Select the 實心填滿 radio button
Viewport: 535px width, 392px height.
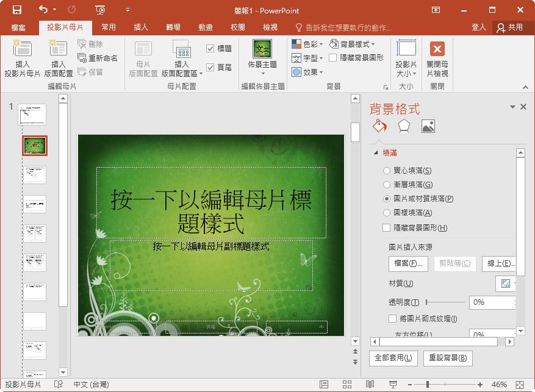click(x=389, y=169)
